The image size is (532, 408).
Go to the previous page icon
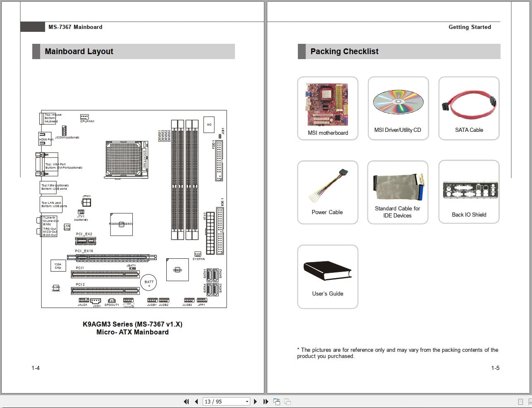coord(196,401)
